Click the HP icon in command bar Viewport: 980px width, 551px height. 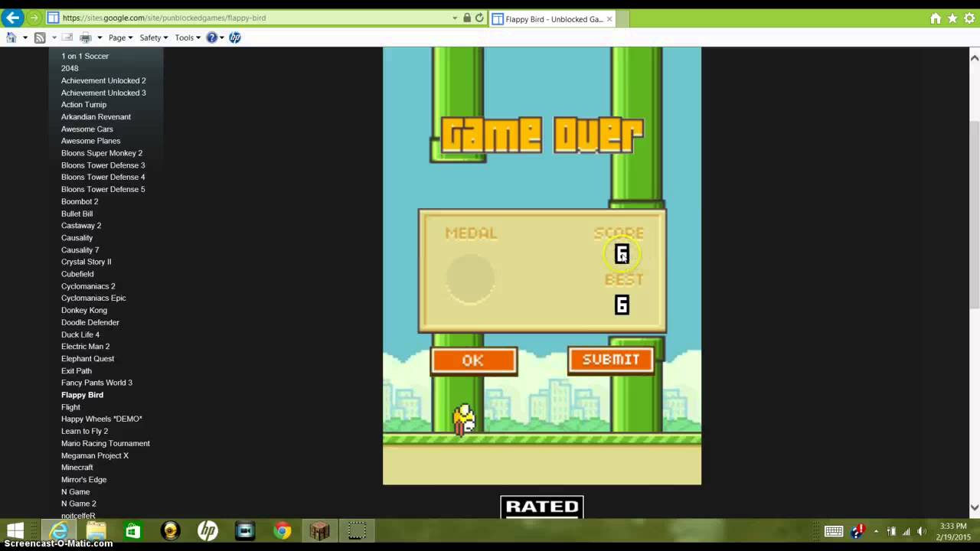point(235,37)
